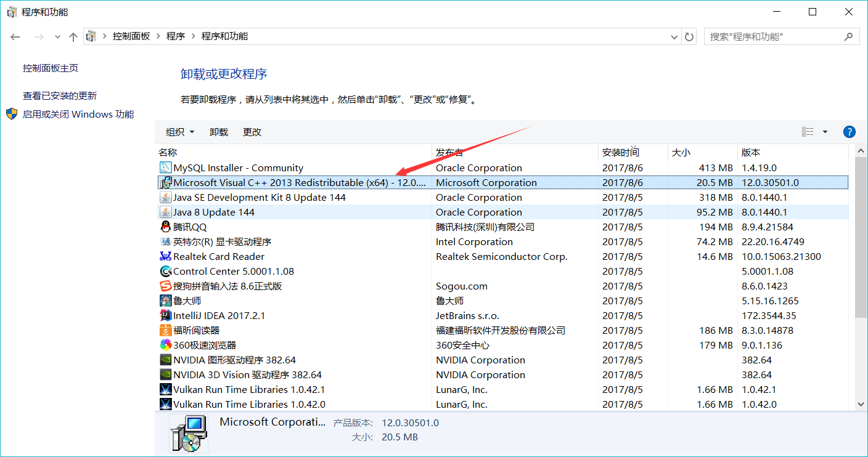Click the refresh icon beside address bar
Image resolution: width=868 pixels, height=457 pixels.
point(689,36)
